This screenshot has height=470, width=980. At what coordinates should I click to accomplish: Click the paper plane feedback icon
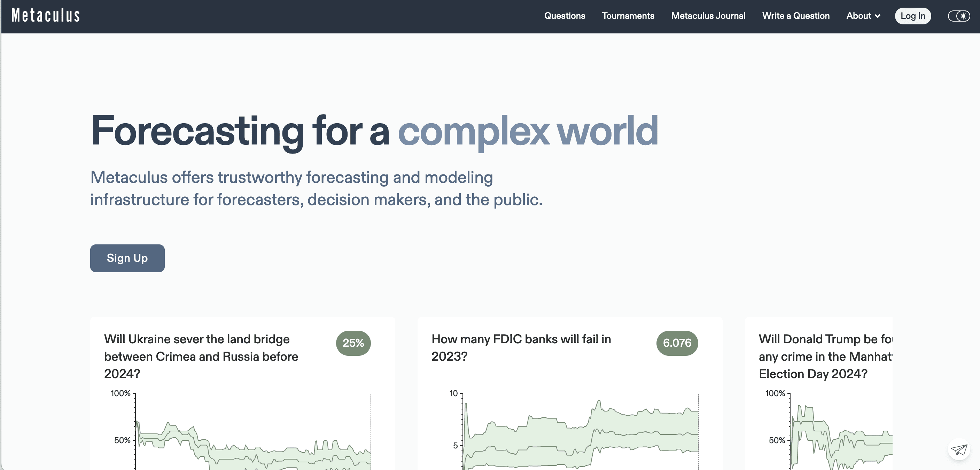point(958,450)
